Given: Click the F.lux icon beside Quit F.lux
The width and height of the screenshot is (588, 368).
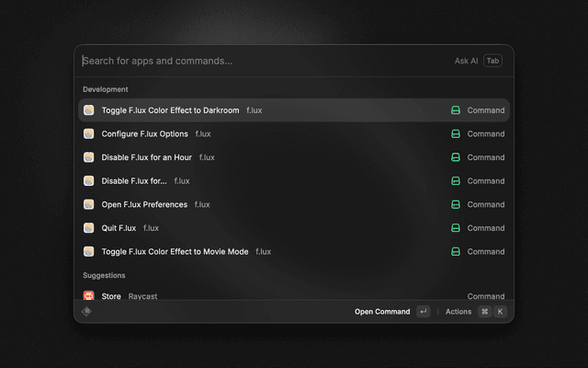Looking at the screenshot, I should (x=89, y=228).
